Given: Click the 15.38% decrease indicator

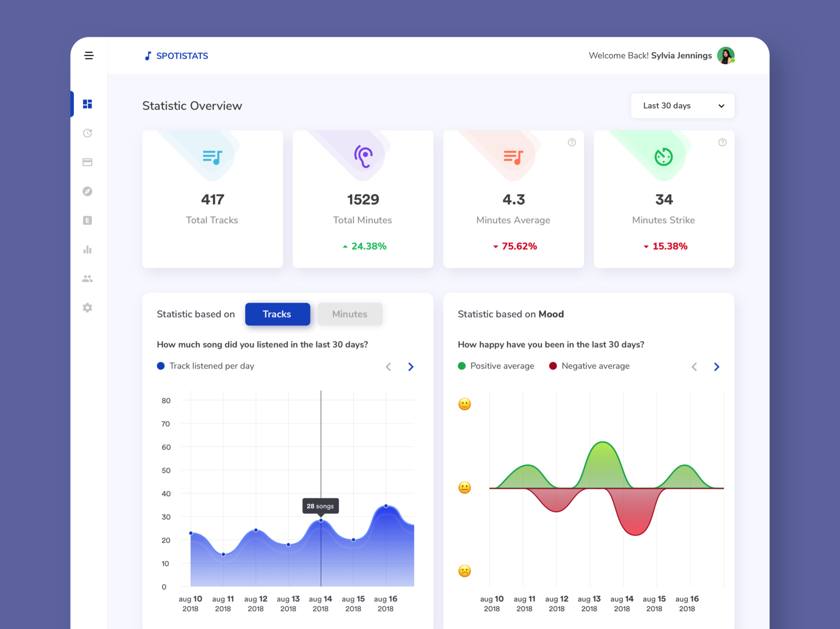Looking at the screenshot, I should pos(666,246).
